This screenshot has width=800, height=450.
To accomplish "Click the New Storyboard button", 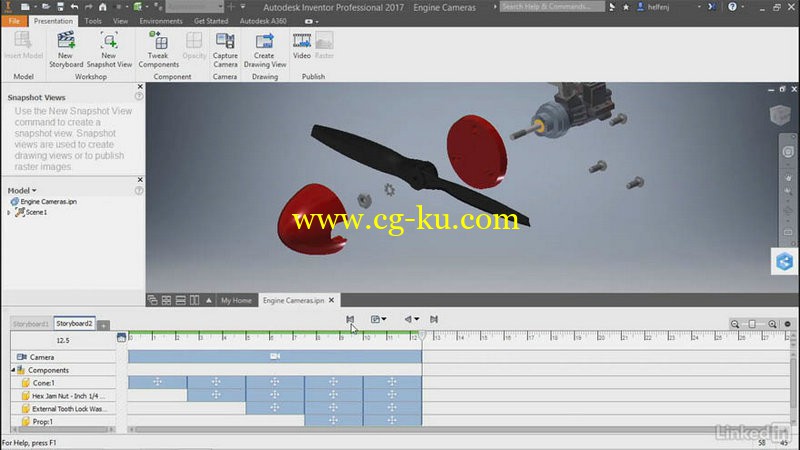I will 66,49.
